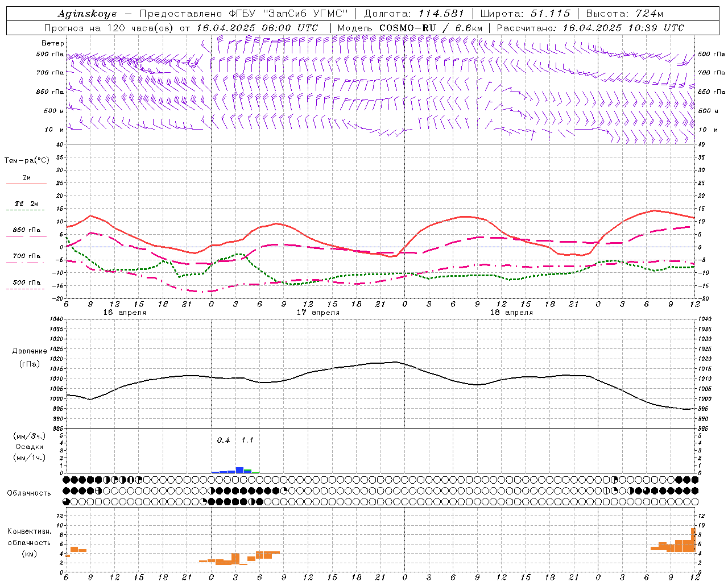Click the 700 гПа temperature legend entry
Image resolution: width=728 pixels, height=582 pixels.
[27, 256]
